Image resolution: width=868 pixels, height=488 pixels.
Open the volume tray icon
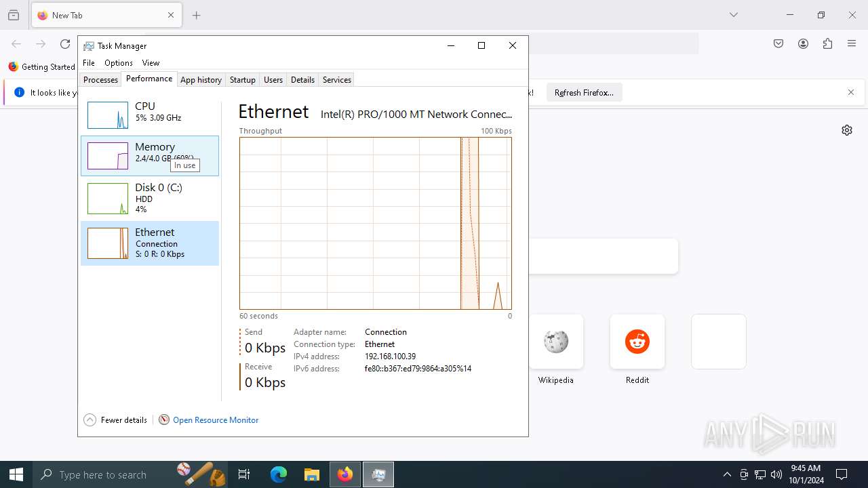[776, 474]
